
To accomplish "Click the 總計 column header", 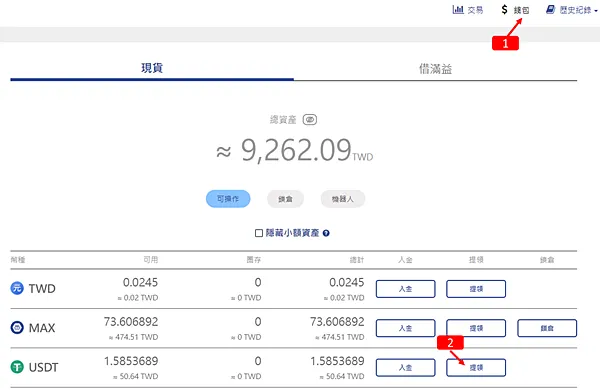I will 357,260.
